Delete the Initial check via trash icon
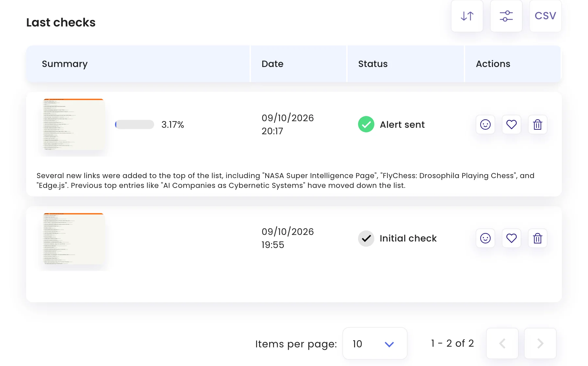Image resolution: width=588 pixels, height=366 pixels. click(538, 238)
